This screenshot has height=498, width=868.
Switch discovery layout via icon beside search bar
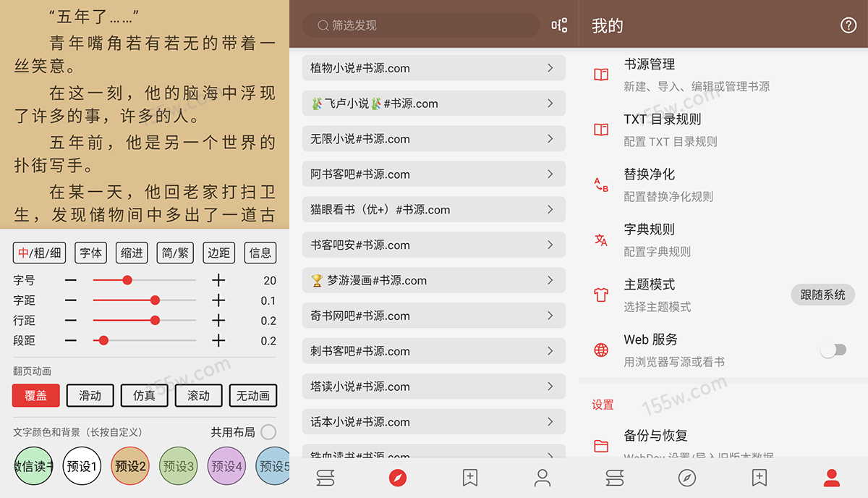(559, 24)
